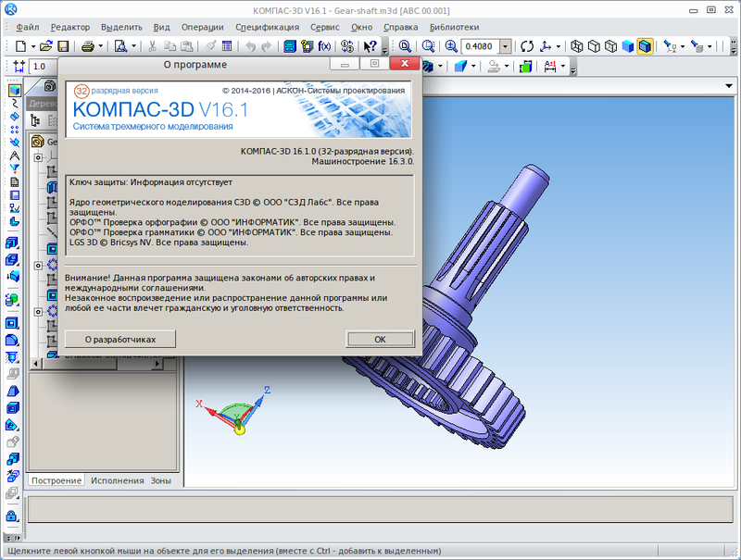
Task: Open a file with the folder icon
Action: (45, 46)
